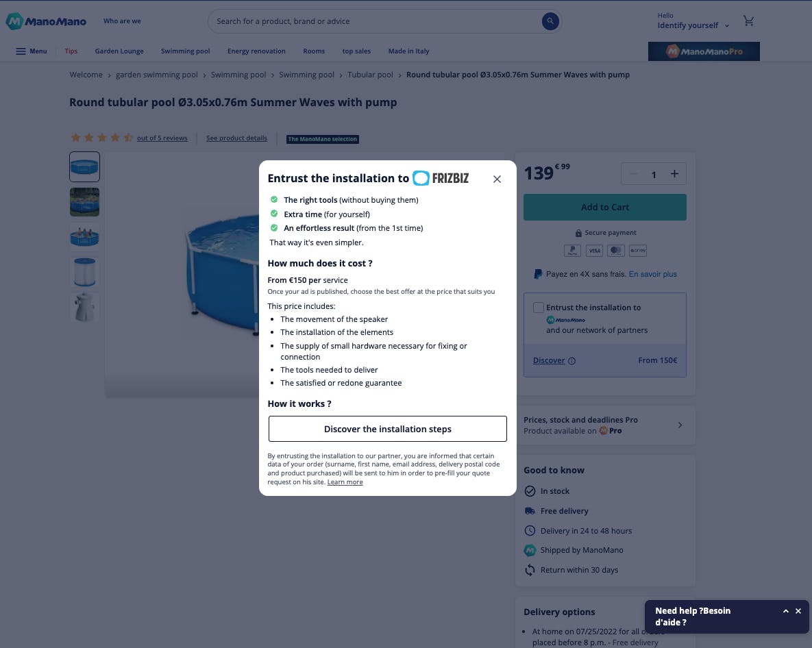Screen dimensions: 812x648
Task: Click the quantity value field
Action: (x=654, y=175)
